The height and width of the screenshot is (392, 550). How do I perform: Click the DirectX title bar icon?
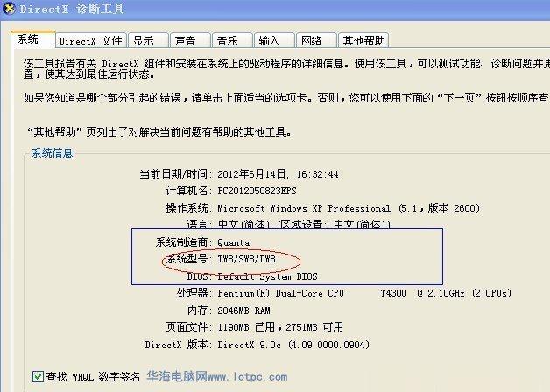tap(9, 8)
